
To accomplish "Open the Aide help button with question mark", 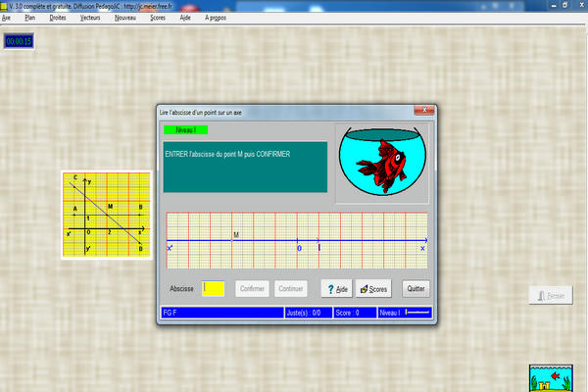I will click(x=336, y=289).
